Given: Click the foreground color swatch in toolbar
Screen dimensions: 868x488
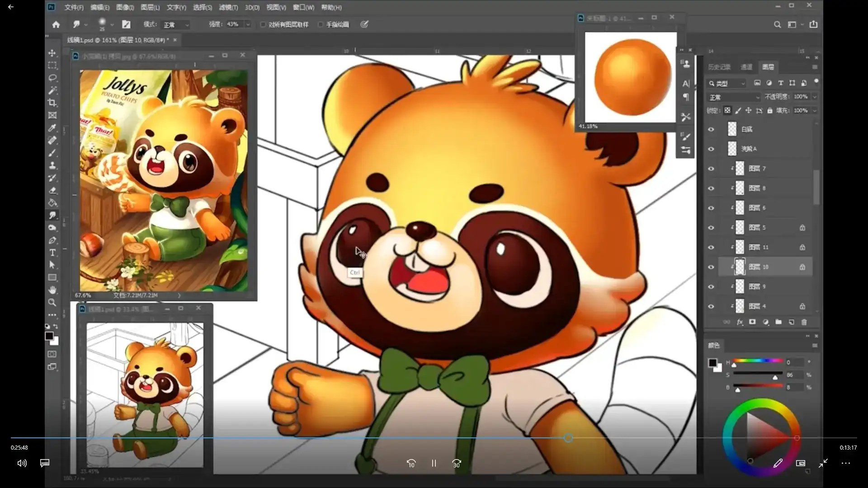Looking at the screenshot, I should click(49, 336).
